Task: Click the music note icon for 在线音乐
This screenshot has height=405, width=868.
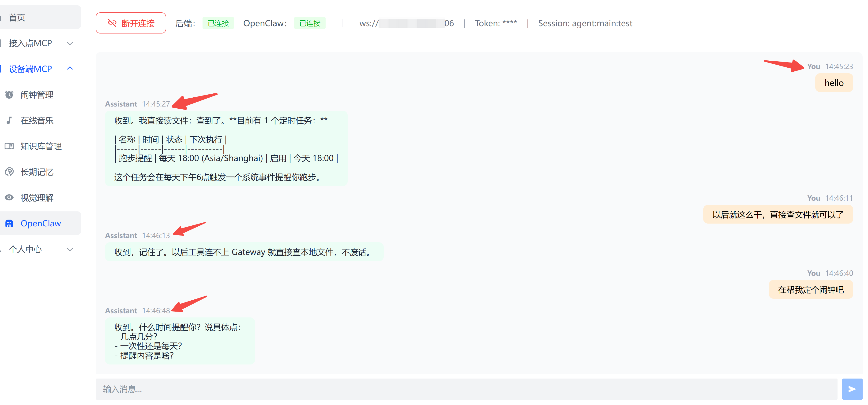Action: (x=9, y=121)
